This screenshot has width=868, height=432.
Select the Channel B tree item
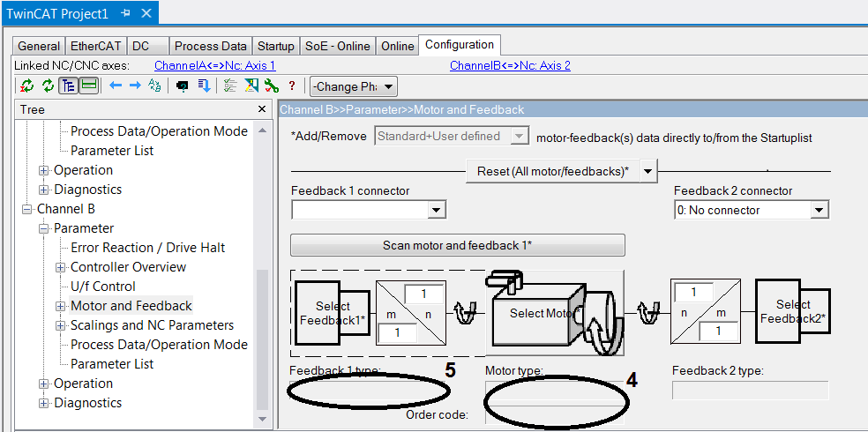[x=66, y=209]
